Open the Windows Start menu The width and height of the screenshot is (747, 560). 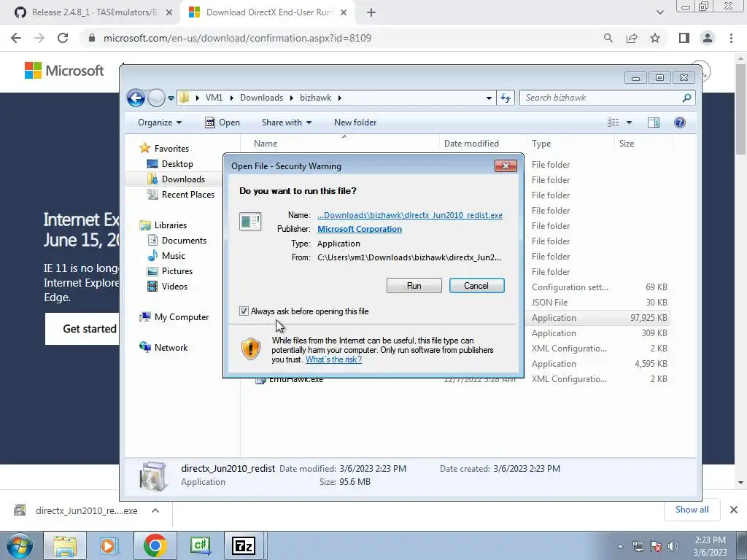19,545
